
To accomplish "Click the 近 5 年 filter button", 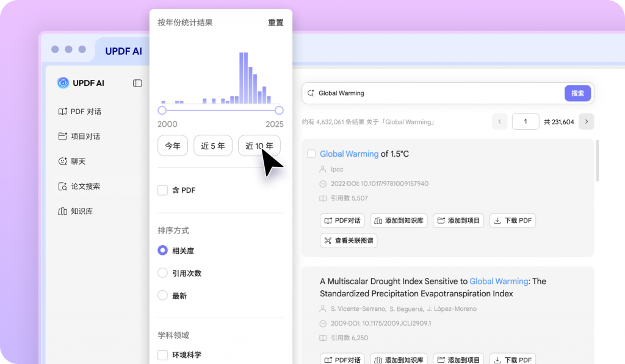I will pos(213,146).
